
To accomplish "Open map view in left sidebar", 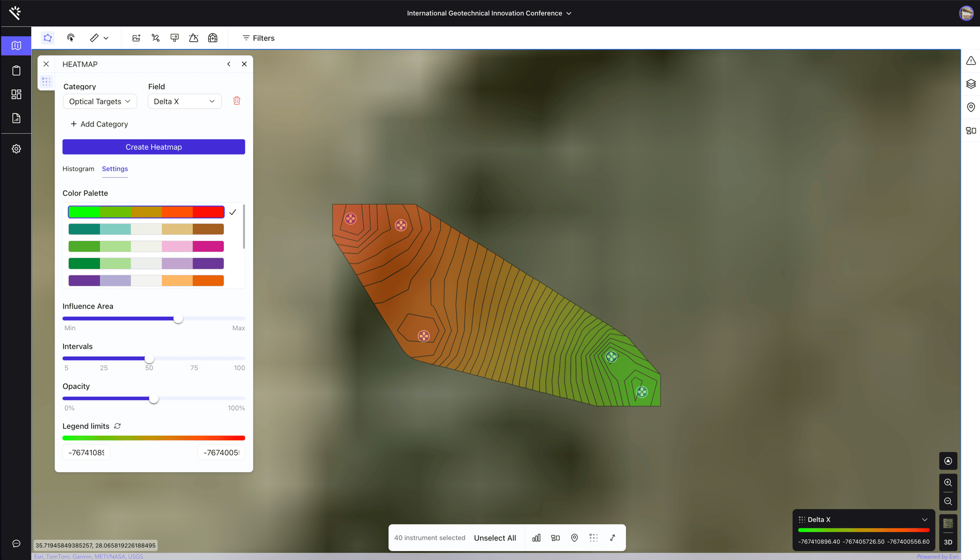I will (x=16, y=46).
